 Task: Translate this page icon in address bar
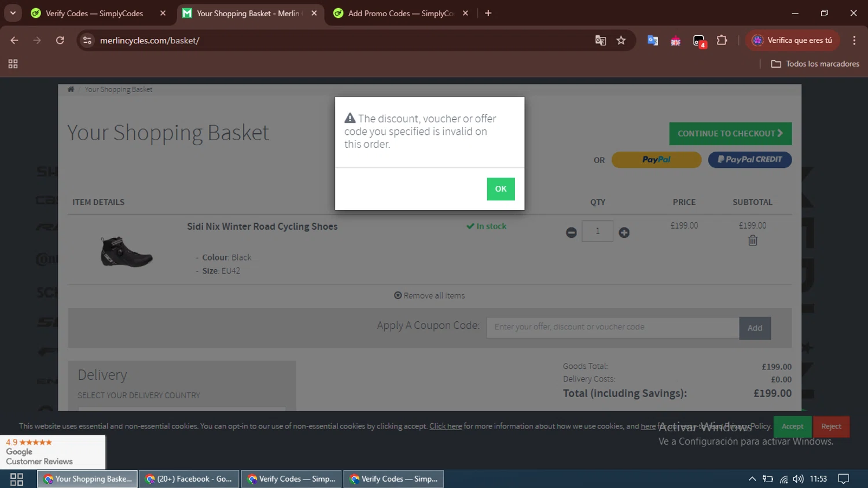pyautogui.click(x=600, y=41)
